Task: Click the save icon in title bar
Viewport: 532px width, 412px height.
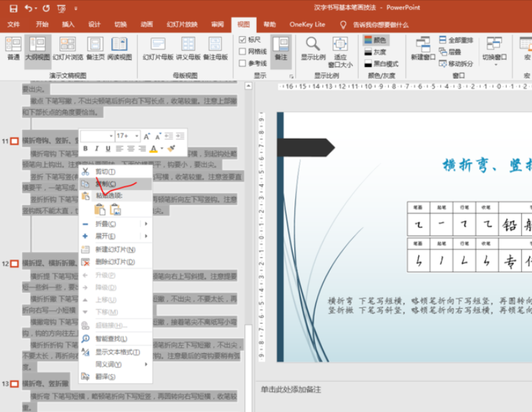Action: 13,8
